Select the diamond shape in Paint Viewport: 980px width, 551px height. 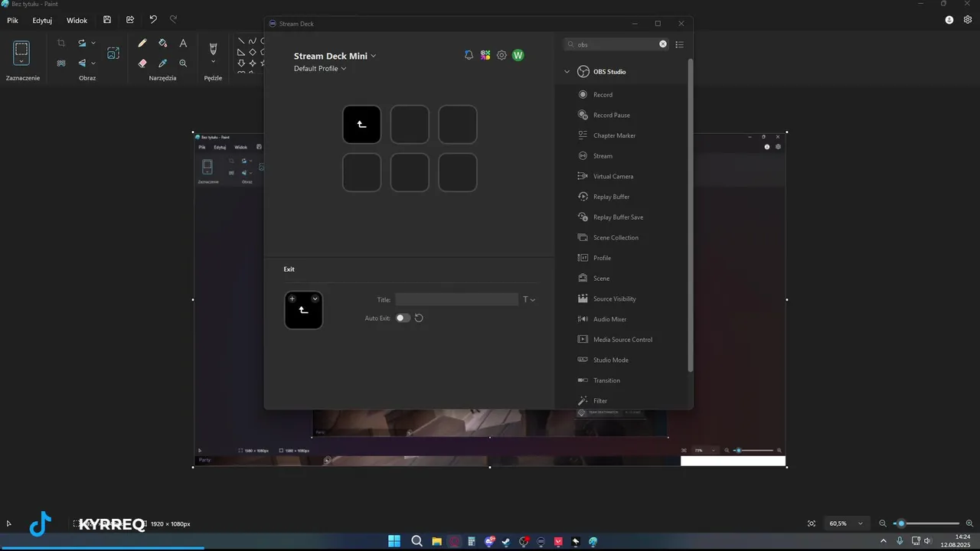(253, 52)
